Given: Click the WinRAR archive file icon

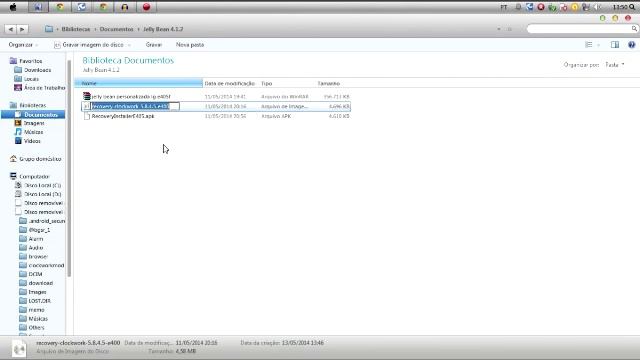Looking at the screenshot, I should coord(87,96).
